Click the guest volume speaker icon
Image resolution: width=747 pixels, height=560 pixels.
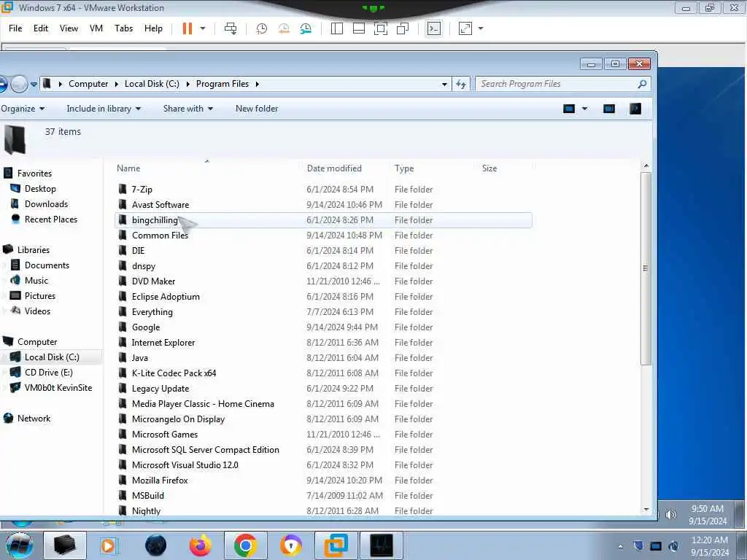click(x=671, y=514)
